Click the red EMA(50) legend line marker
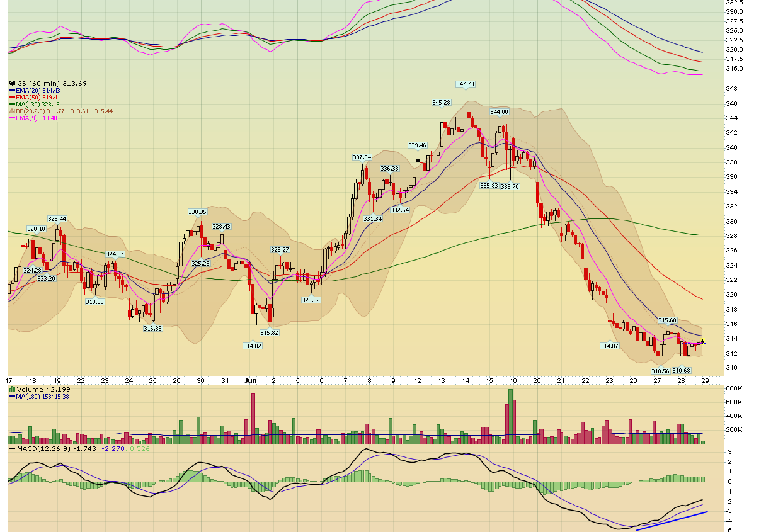Image resolution: width=766 pixels, height=532 pixels. [x=12, y=98]
